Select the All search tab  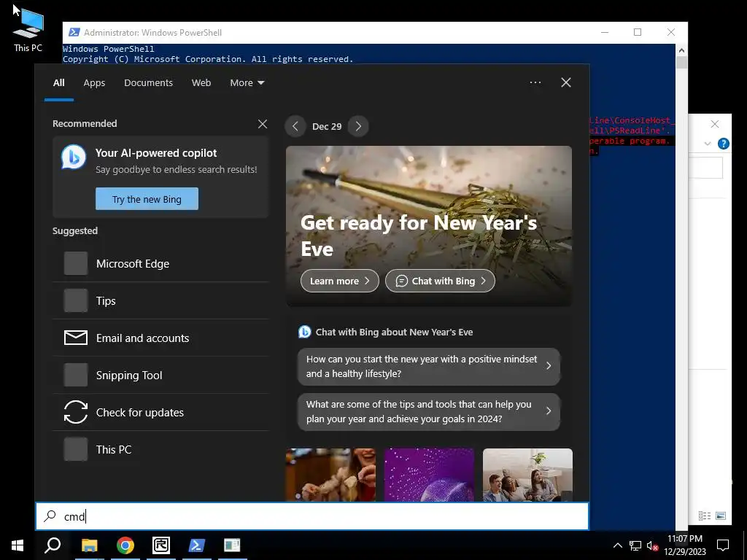(58, 83)
